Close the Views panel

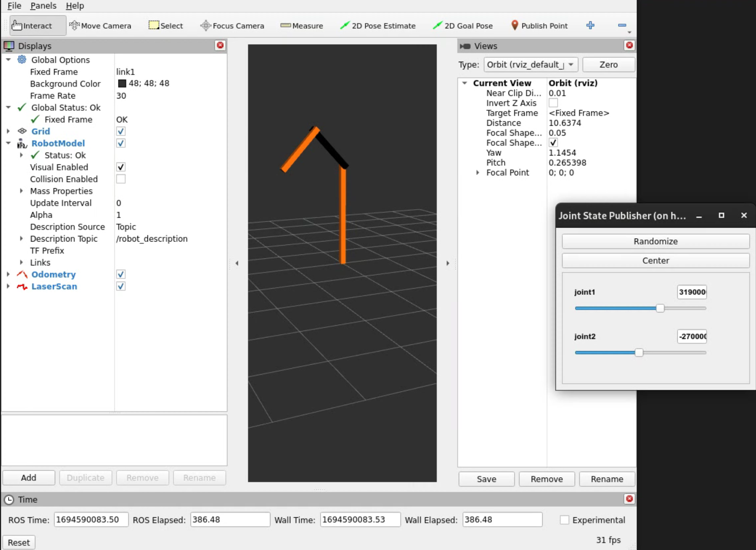pyautogui.click(x=629, y=45)
